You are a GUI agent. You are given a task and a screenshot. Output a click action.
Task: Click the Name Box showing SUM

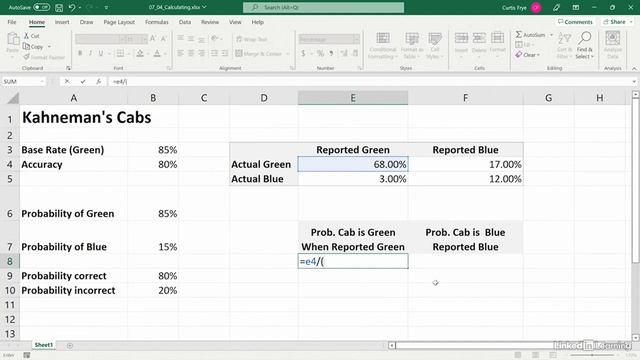tap(23, 82)
